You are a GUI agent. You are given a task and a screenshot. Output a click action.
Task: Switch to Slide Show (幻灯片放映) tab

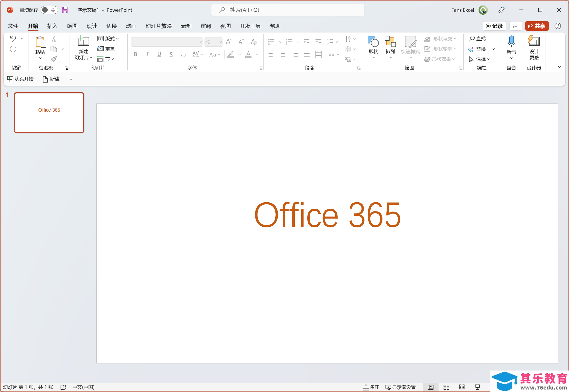(x=159, y=26)
